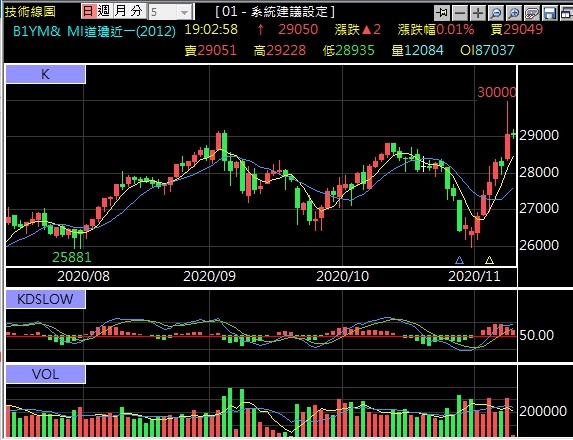The image size is (573, 440).
Task: Open the minute interval dropdown arrow
Action: coord(185,13)
